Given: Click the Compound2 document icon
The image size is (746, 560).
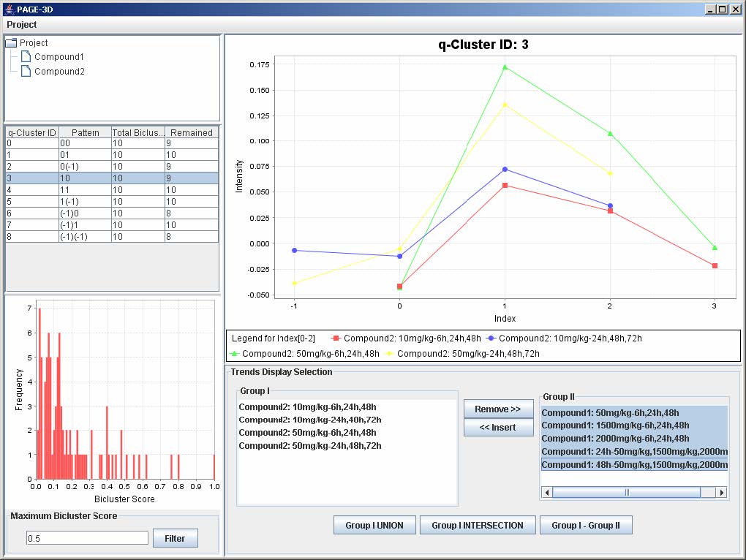Looking at the screenshot, I should [x=26, y=72].
